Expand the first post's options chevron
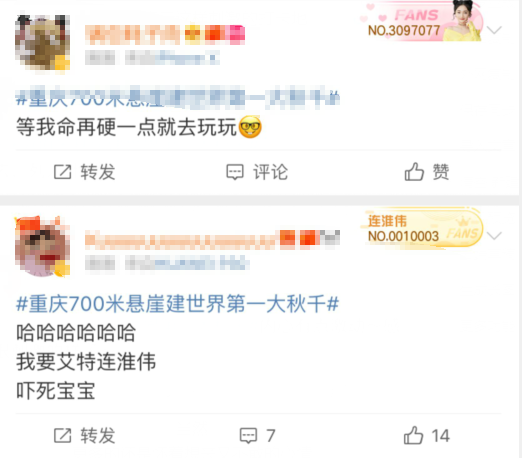Image resolution: width=522 pixels, height=458 pixels. click(494, 30)
